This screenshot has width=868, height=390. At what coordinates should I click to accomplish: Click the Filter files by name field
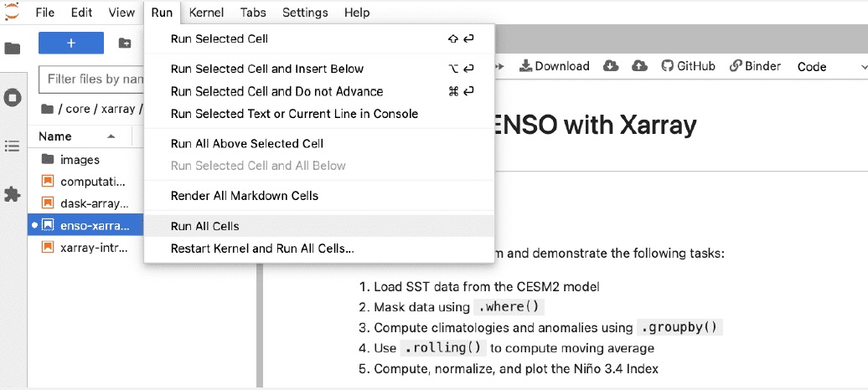(91, 80)
